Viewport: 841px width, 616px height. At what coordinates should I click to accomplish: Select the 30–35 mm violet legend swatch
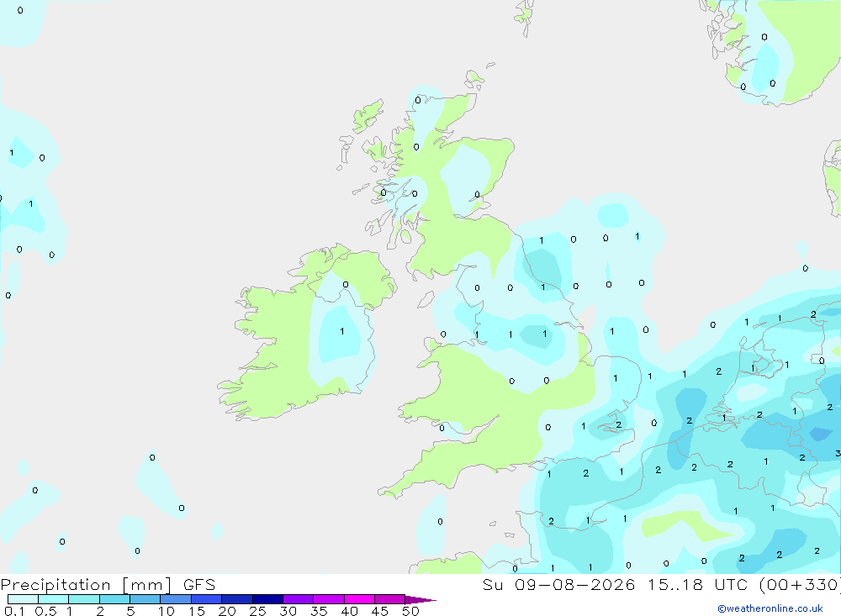point(299,599)
